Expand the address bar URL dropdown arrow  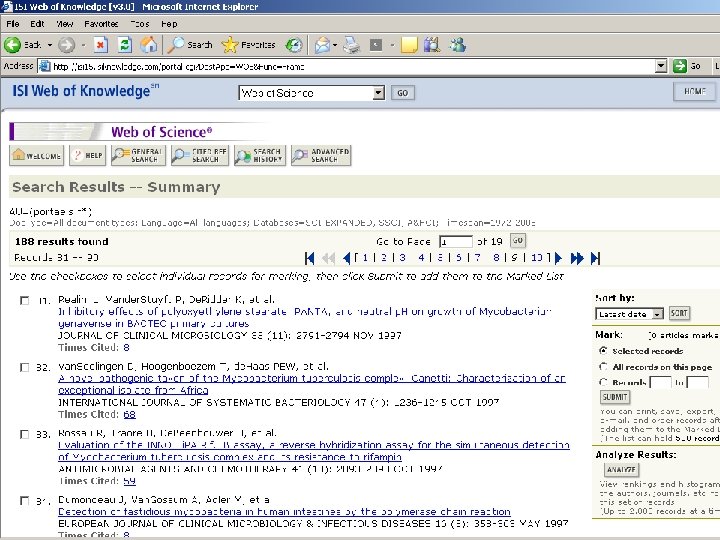pos(661,66)
